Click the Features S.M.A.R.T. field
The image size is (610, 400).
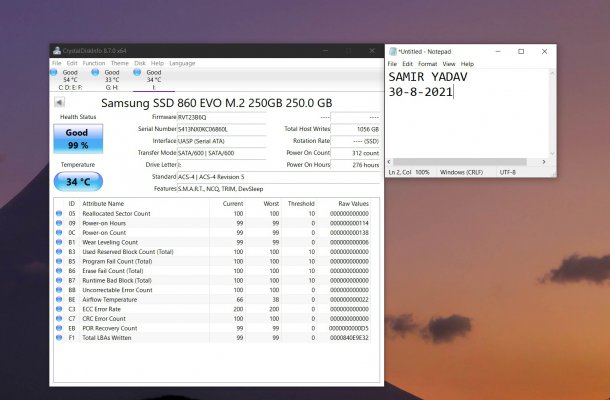point(279,189)
